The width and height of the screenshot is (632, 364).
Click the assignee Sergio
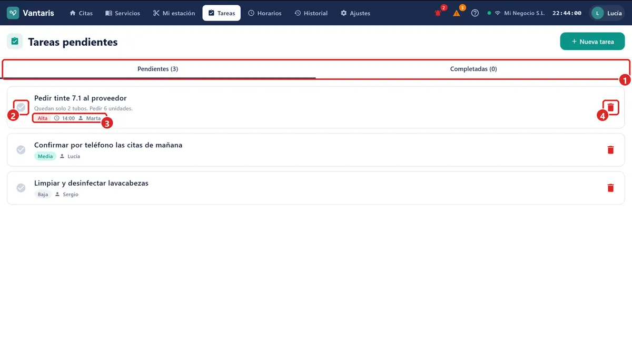(67, 195)
